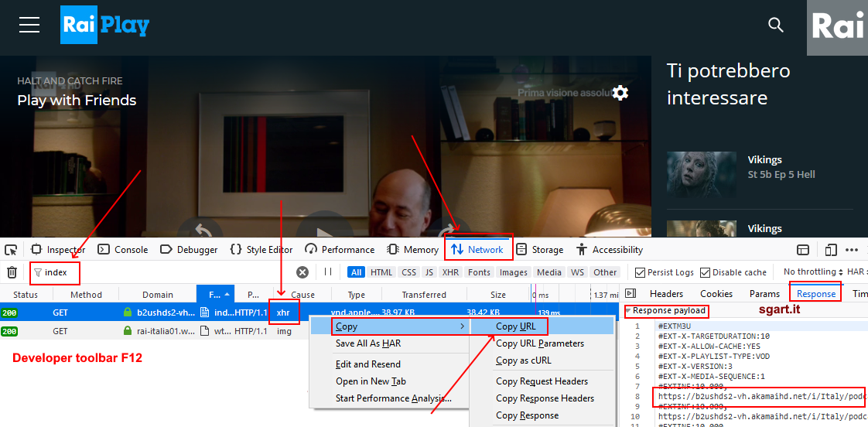Open the Headers details tab
Image resolution: width=868 pixels, height=427 pixels.
[x=666, y=293]
